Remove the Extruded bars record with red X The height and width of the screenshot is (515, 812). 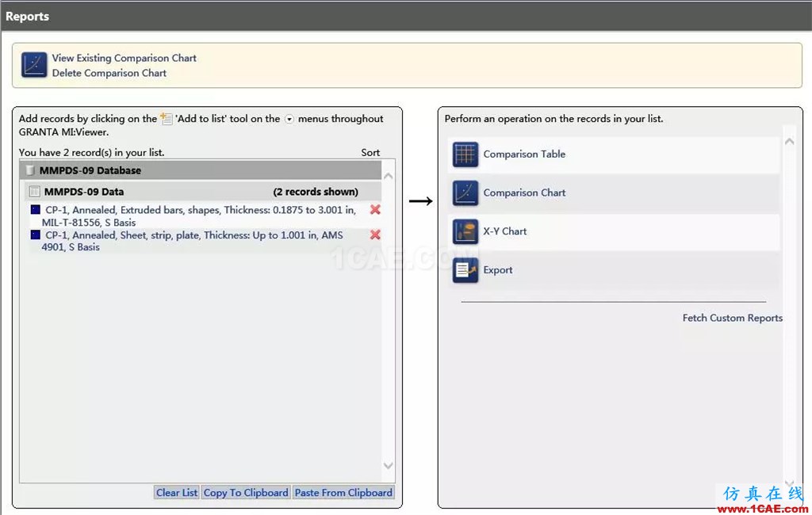375,210
